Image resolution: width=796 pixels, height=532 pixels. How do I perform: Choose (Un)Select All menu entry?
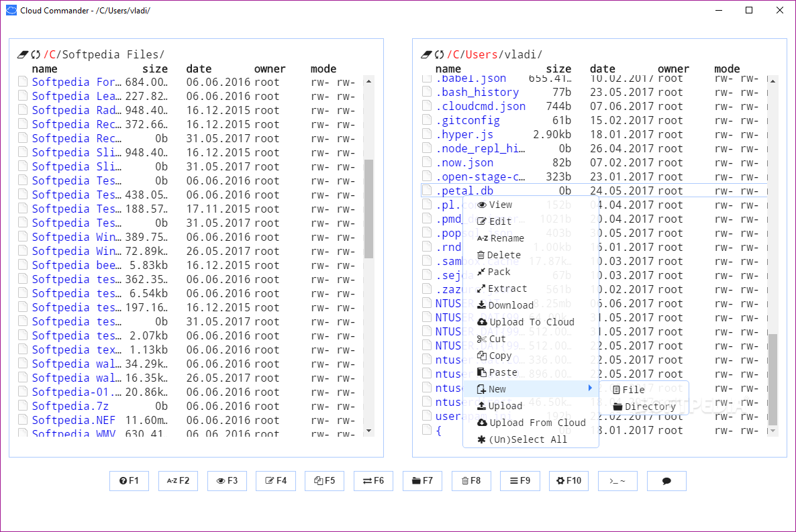pyautogui.click(x=531, y=439)
